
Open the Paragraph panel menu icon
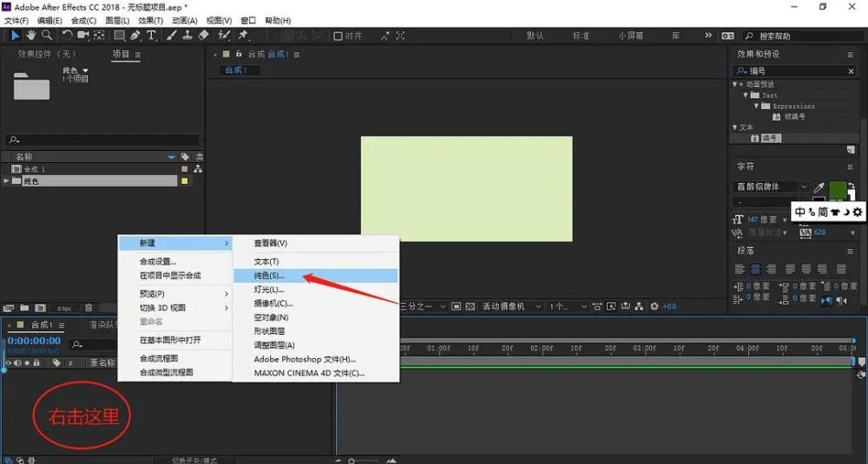[850, 251]
